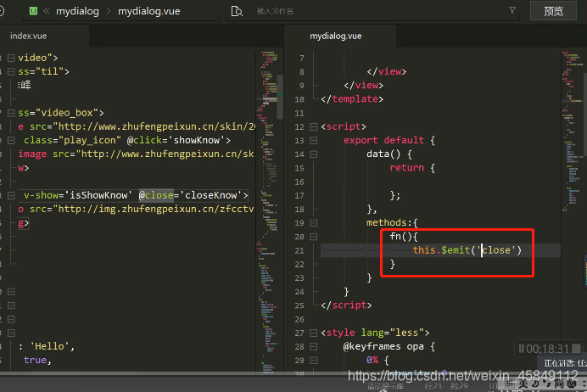Select mydialog folder in breadcrumb
Viewport: 587px width, 392px height.
click(77, 11)
